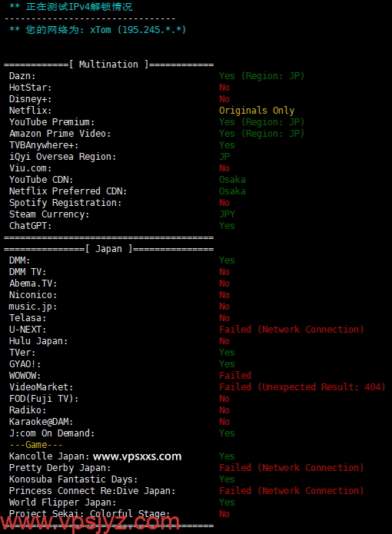Select the YouTube CDN value 'Osaka'
392x534 pixels.
[x=232, y=180]
